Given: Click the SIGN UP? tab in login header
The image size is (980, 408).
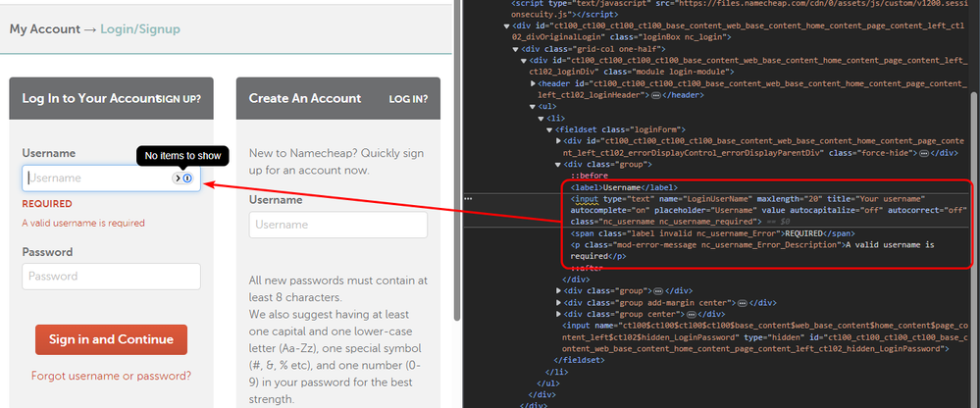Looking at the screenshot, I should [179, 99].
